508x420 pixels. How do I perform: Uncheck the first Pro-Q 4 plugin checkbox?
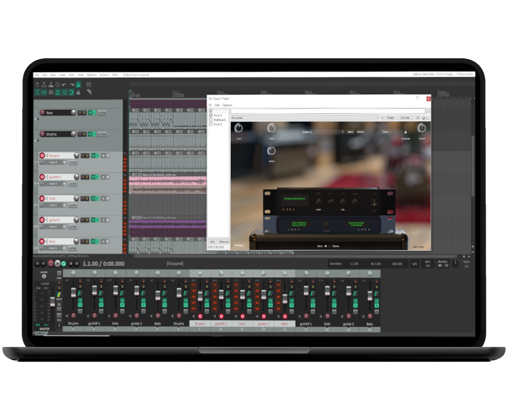tap(211, 115)
